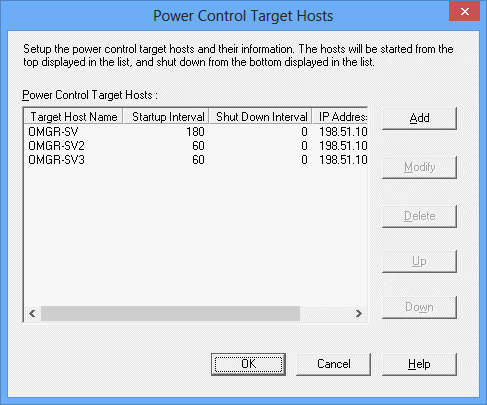Click the IP address of OMGR-SV3
487x405 pixels.
[x=343, y=160]
